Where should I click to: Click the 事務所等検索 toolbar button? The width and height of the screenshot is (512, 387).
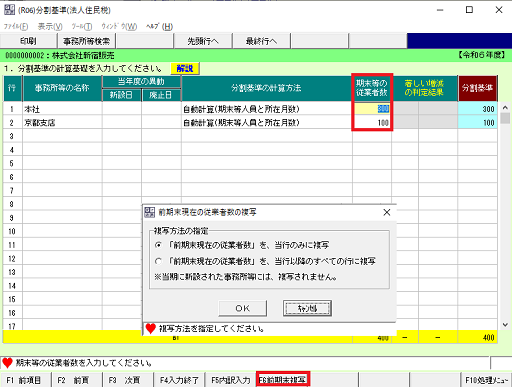coord(87,41)
